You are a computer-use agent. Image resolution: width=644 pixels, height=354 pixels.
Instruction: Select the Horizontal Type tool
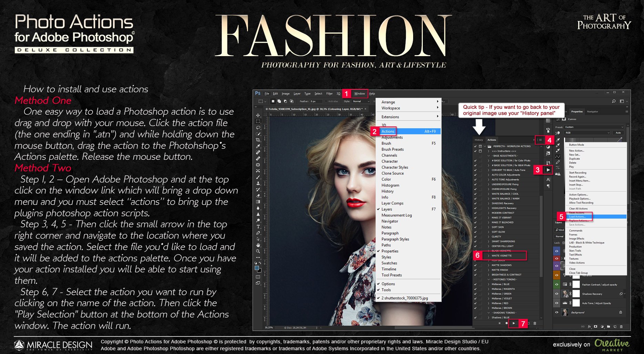(258, 227)
